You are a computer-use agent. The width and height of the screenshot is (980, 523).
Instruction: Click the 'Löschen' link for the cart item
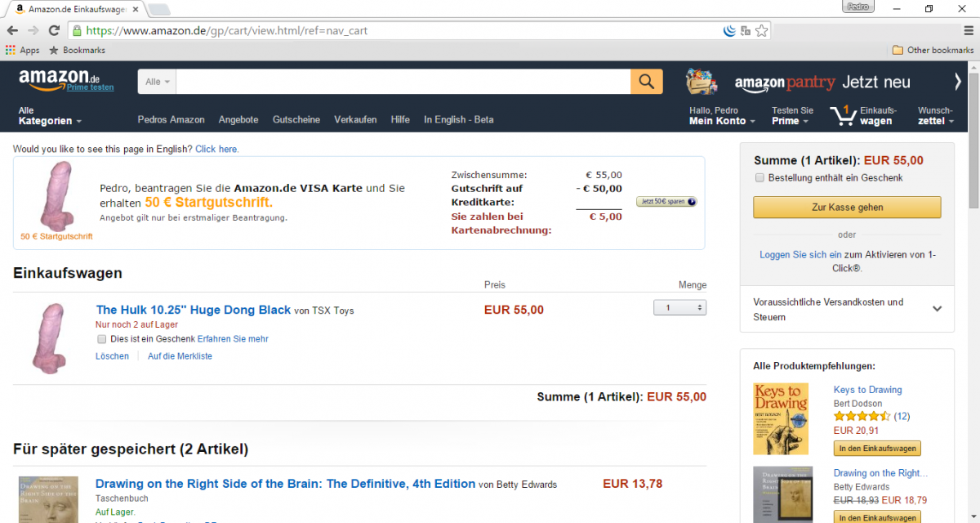pos(112,355)
